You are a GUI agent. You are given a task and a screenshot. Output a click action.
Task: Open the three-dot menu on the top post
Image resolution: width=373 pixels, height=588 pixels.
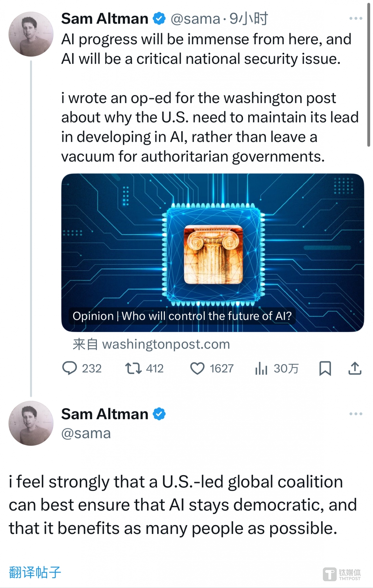coord(356,18)
